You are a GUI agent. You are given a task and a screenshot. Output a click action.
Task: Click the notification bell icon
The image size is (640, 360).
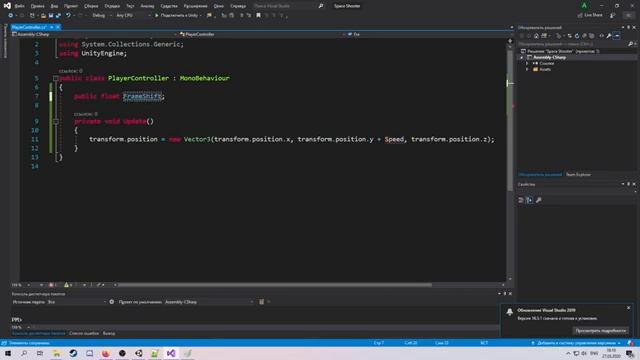pos(510,312)
